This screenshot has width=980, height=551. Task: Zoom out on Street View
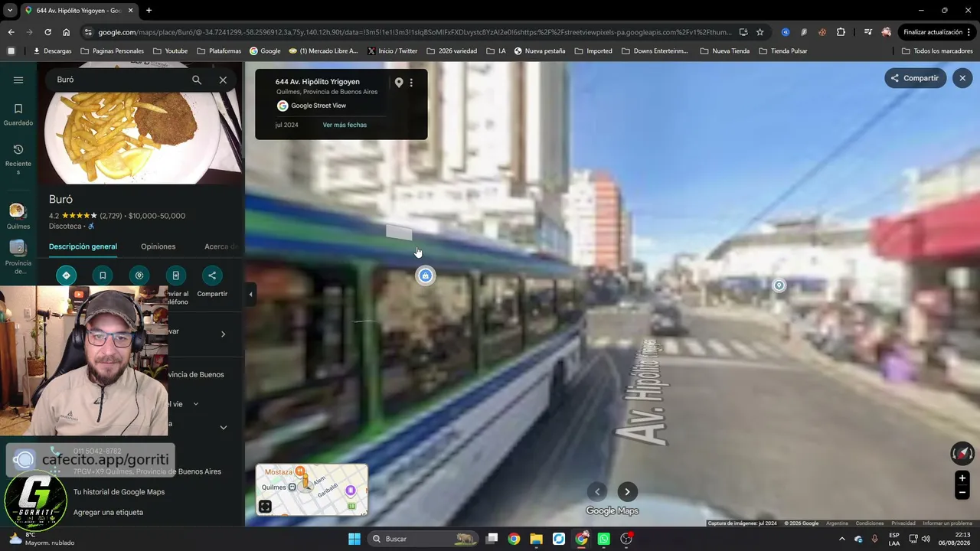962,493
